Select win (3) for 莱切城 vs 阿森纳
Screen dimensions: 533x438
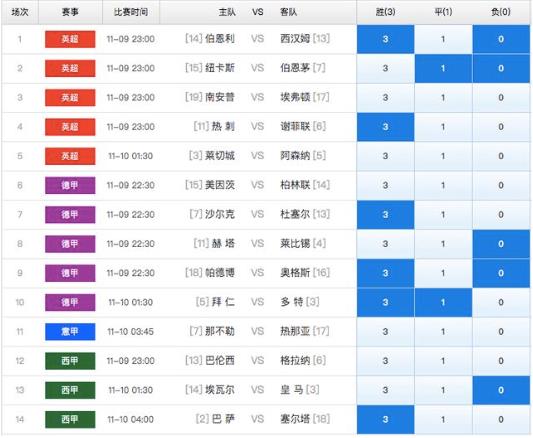[x=385, y=156]
